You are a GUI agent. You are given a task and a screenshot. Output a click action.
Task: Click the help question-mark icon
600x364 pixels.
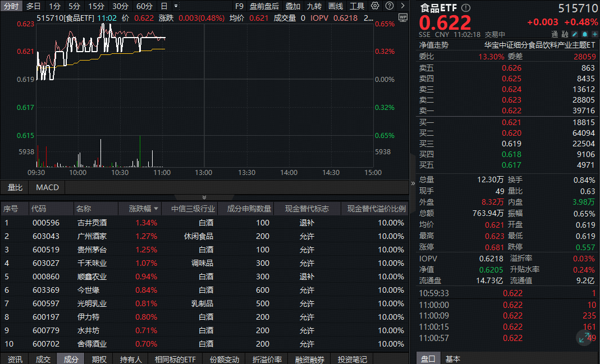[389, 6]
